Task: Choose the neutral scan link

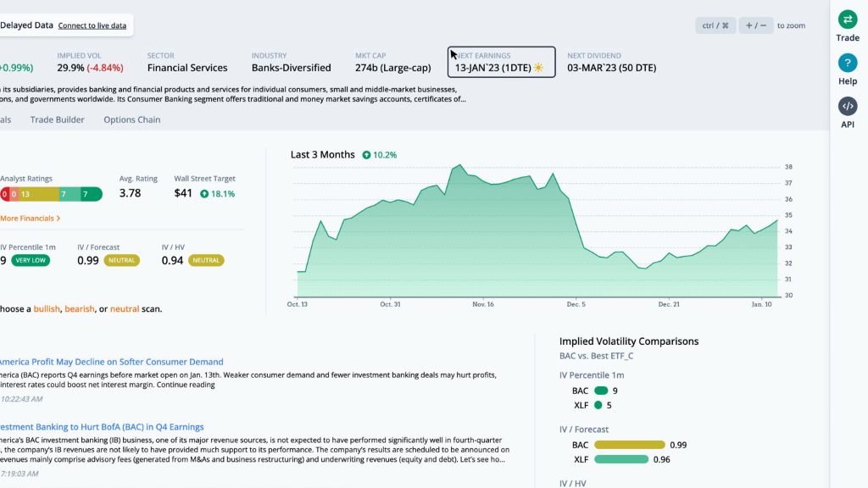Action: pyautogui.click(x=125, y=309)
